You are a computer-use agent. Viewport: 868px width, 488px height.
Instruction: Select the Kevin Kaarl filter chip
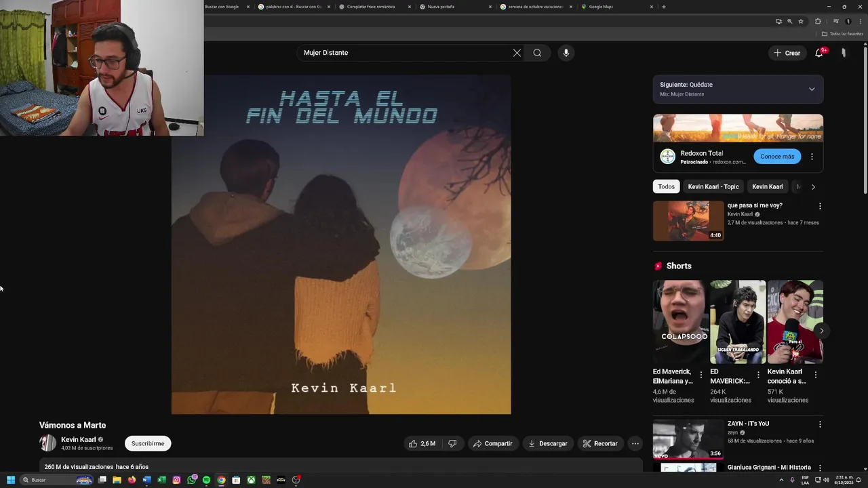pyautogui.click(x=768, y=186)
